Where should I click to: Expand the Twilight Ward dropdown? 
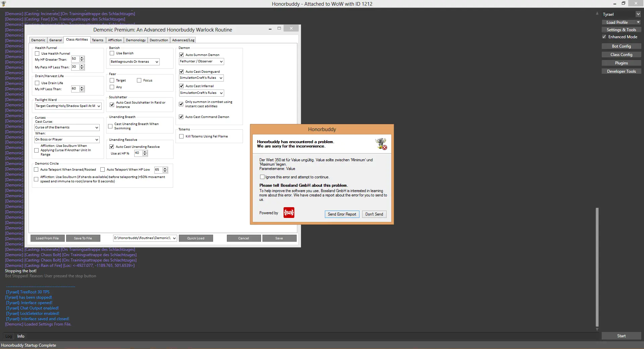pos(68,106)
